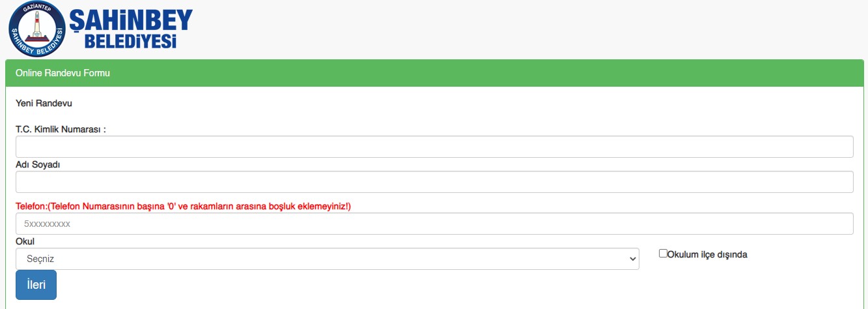Focus the phone field with 5xxxxxxxxx placeholder
868x309 pixels.
click(x=434, y=224)
